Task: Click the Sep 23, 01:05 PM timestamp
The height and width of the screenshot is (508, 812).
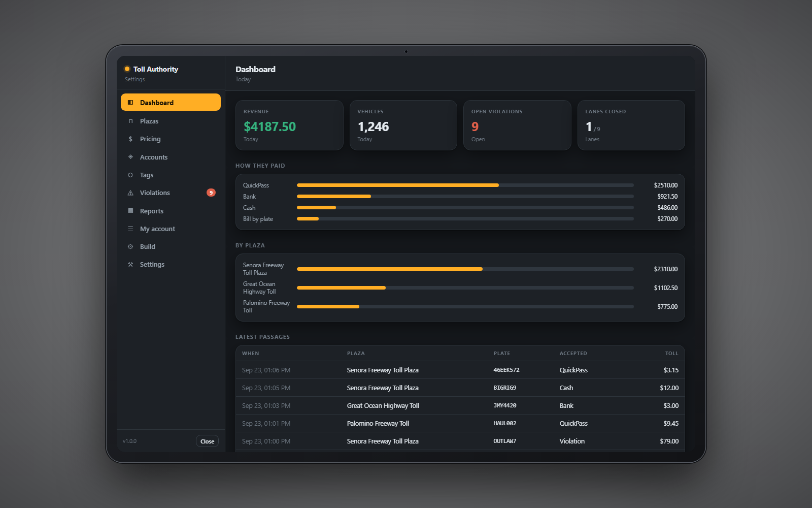Action: (x=266, y=388)
